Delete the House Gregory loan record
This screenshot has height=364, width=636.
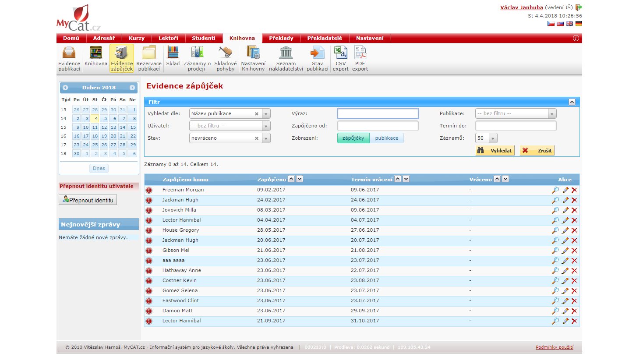[x=574, y=230]
